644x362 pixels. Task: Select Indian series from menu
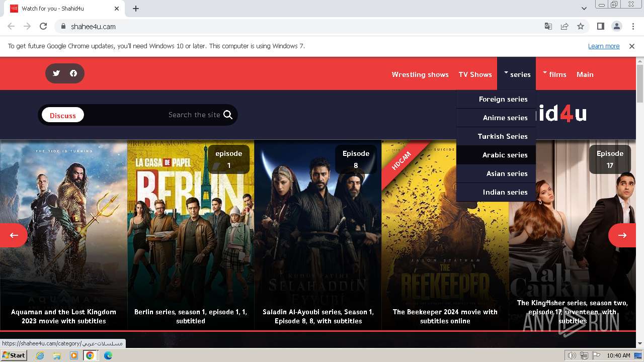pyautogui.click(x=496, y=192)
